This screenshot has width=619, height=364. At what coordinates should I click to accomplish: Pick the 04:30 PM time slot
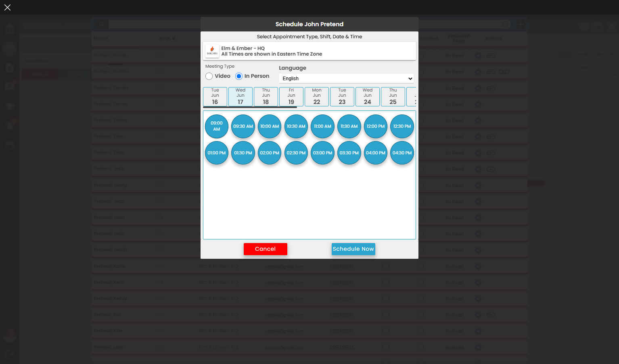(x=402, y=153)
